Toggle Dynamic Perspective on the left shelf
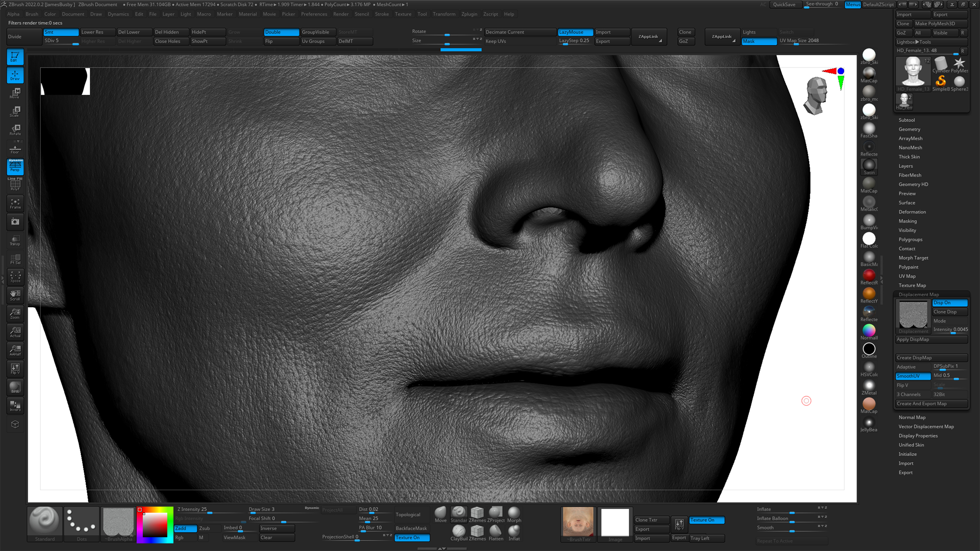Screen dimensions: 980x551 [15, 167]
